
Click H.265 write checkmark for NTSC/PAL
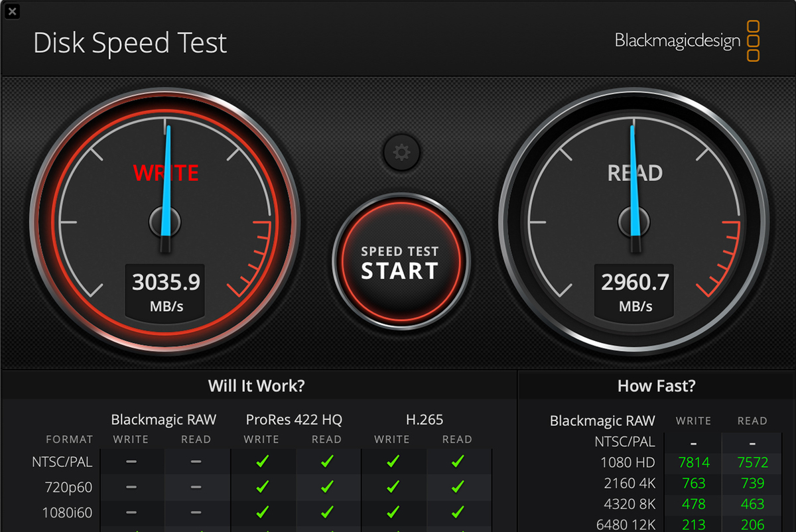pyautogui.click(x=393, y=461)
